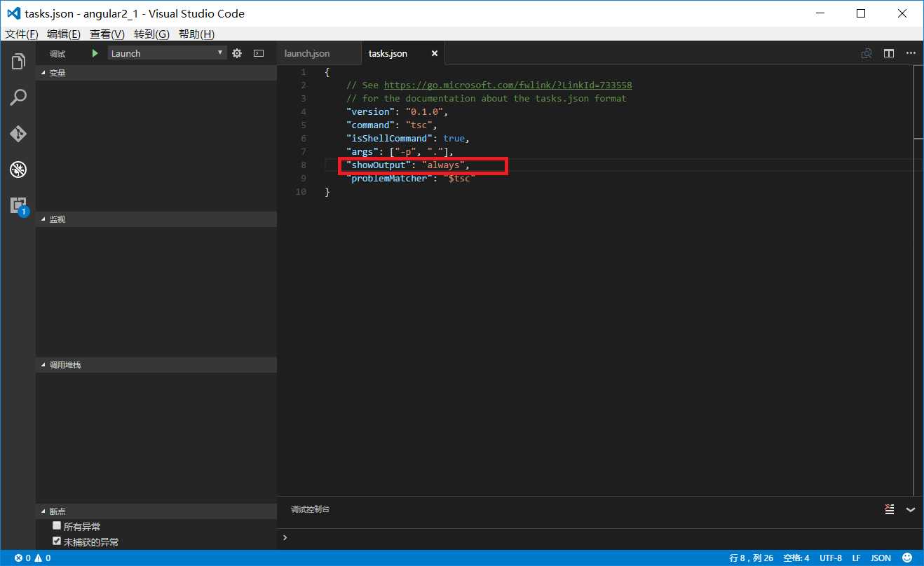Place cursor on "isShellCommand": true line

407,138
